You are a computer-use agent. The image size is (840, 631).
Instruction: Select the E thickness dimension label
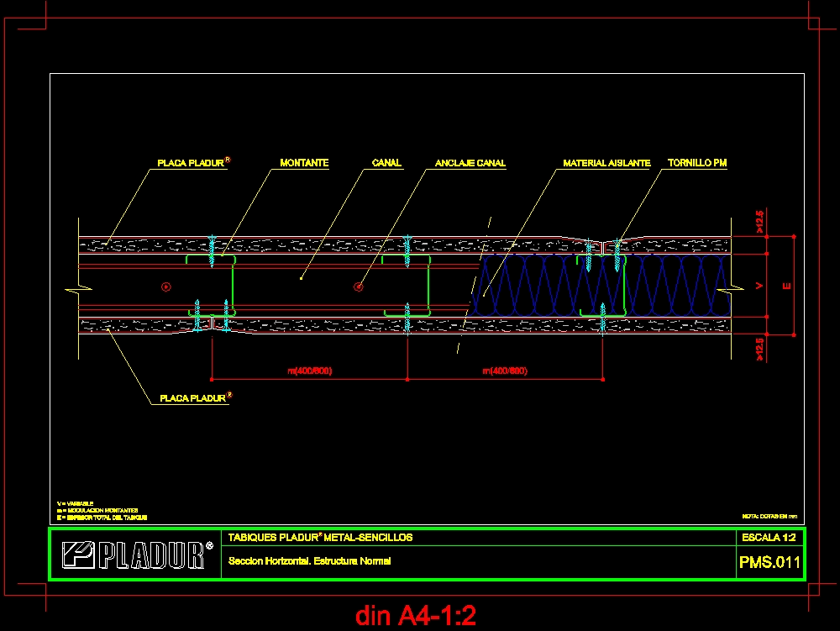point(787,286)
